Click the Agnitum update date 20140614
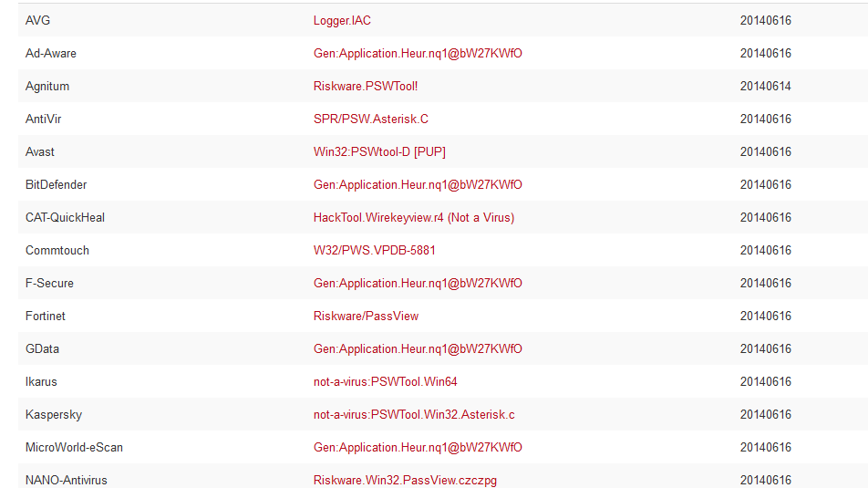The image size is (868, 488). click(765, 87)
